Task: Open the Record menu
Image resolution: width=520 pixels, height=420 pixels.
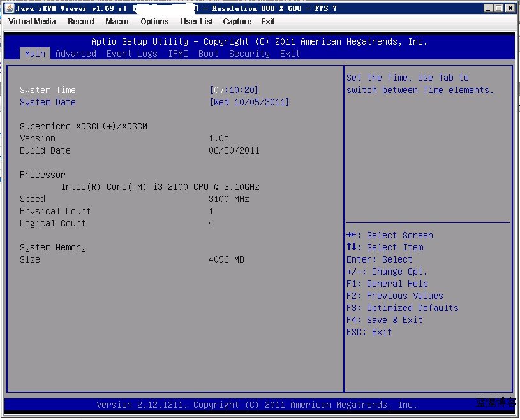Action: pyautogui.click(x=81, y=22)
